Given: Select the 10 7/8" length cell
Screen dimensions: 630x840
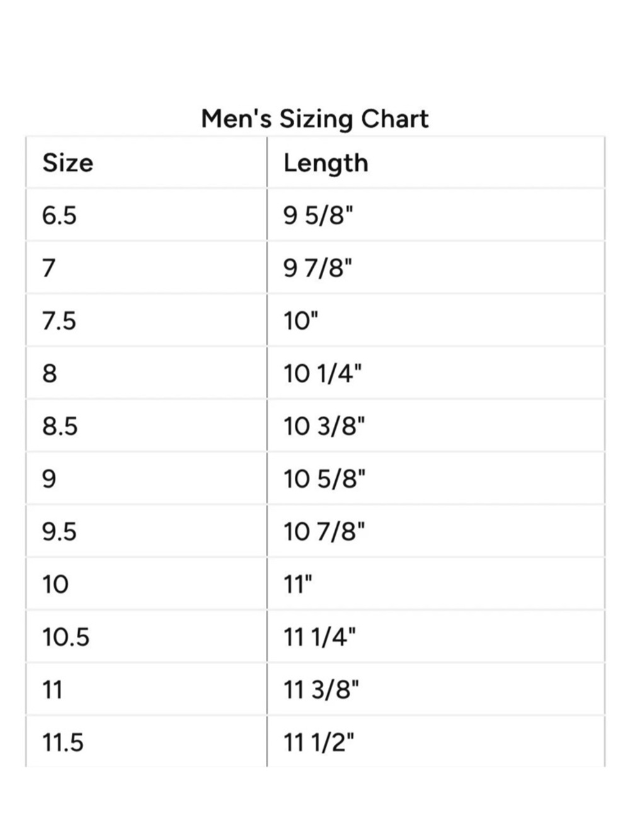Looking at the screenshot, I should point(436,532).
